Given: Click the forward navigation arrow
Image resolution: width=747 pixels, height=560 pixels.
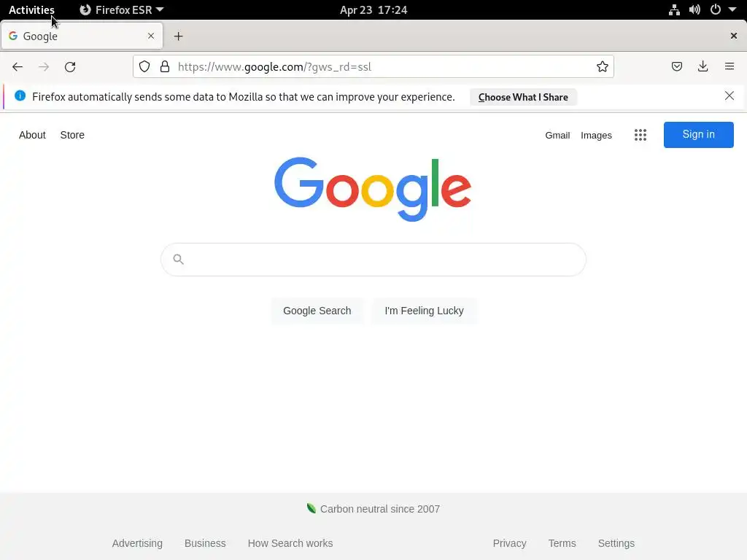Looking at the screenshot, I should (x=44, y=66).
